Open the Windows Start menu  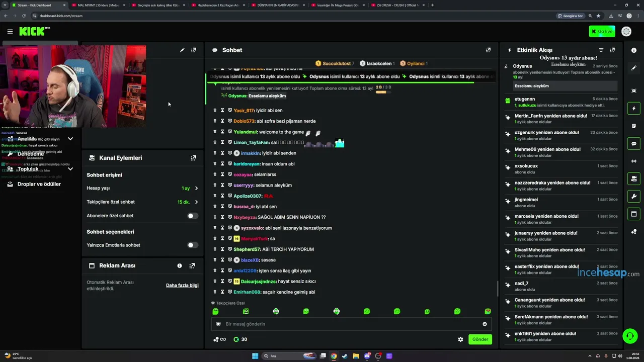point(255,356)
